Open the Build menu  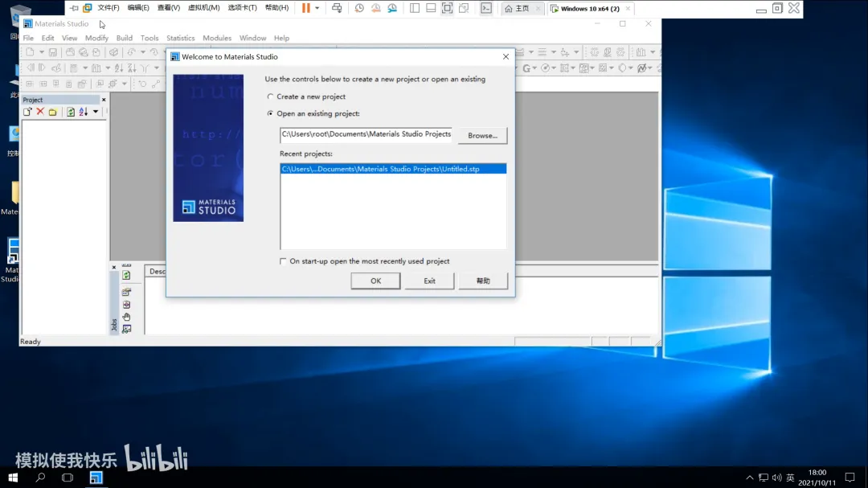(124, 39)
